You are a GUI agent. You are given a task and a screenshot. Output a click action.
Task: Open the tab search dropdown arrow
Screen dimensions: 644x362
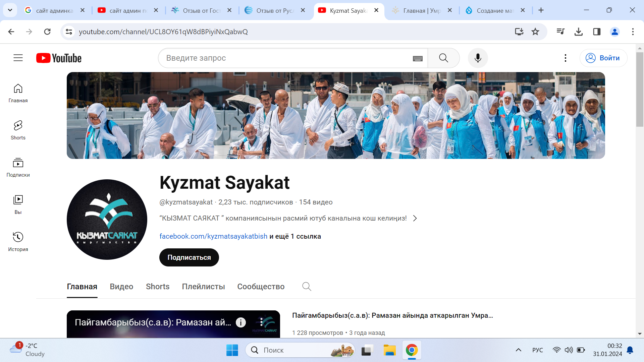click(x=10, y=10)
